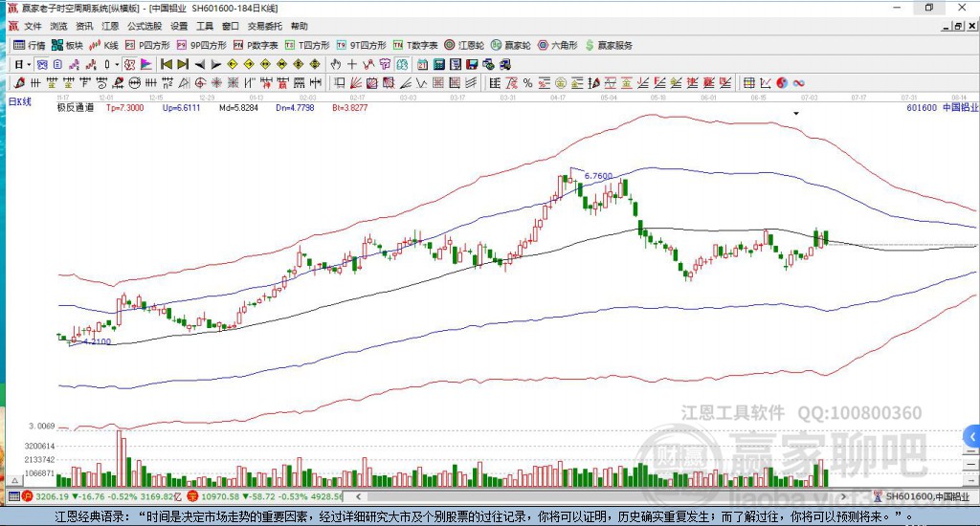Screen dimensions: 980x526
Task: Open 赢家服务 service link
Action: pos(609,46)
